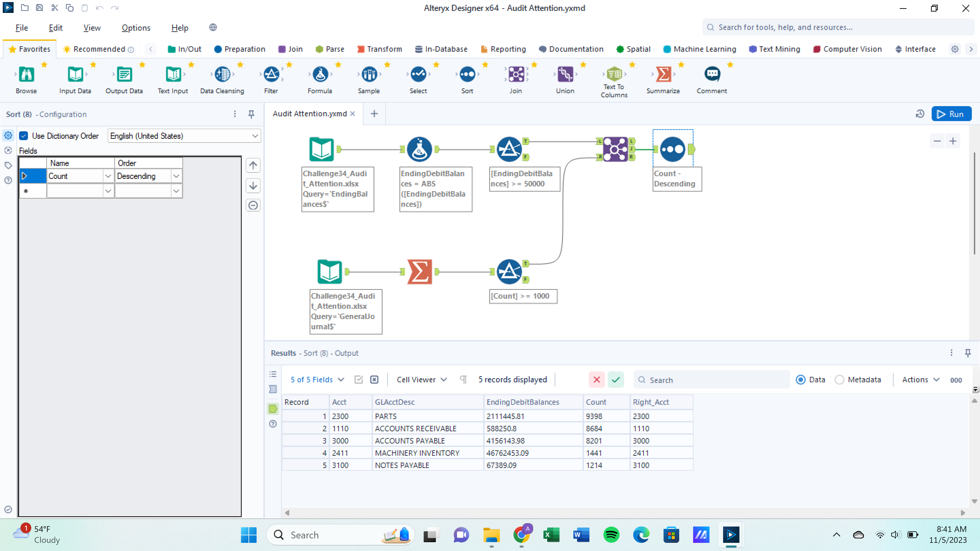Save the workflow with the Save icon
The height and width of the screenshot is (551, 980).
coord(39,7)
